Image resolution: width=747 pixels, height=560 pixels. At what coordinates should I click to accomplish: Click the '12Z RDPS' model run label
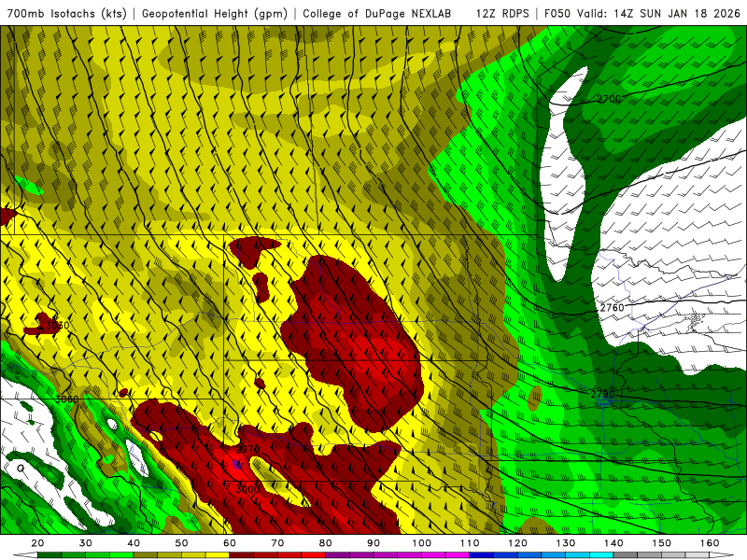502,13
